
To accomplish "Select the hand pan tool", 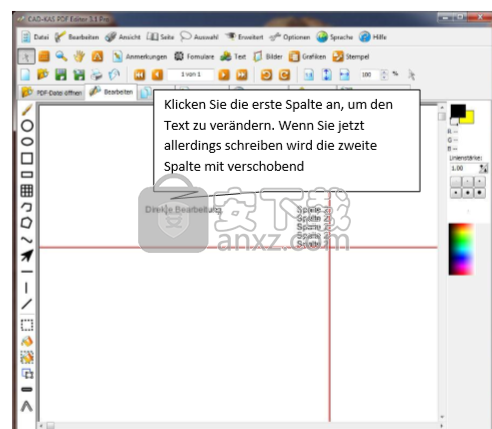I will (x=79, y=56).
